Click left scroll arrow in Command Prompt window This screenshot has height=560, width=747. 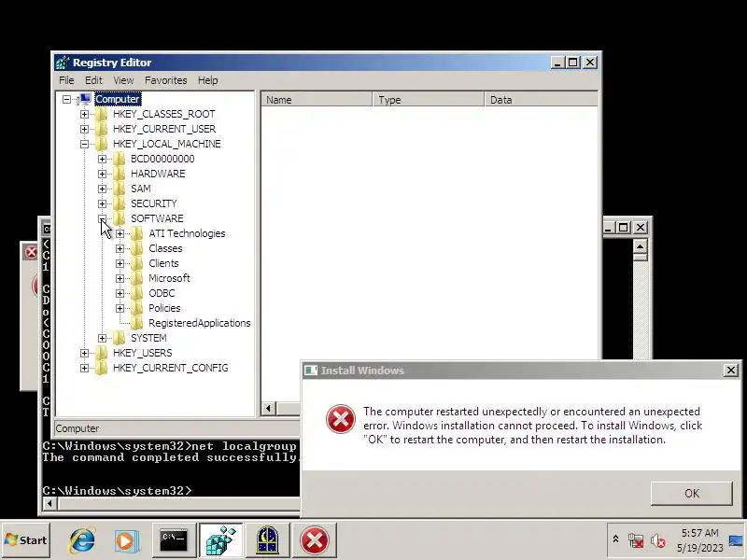pos(49,503)
